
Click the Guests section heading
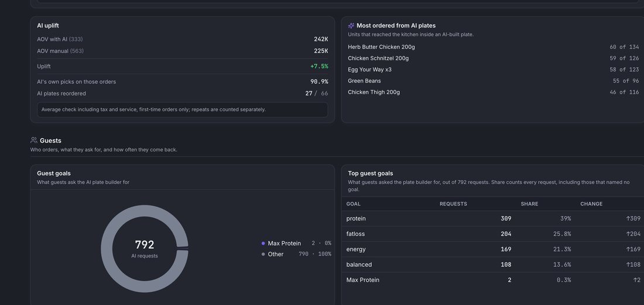[x=50, y=140]
